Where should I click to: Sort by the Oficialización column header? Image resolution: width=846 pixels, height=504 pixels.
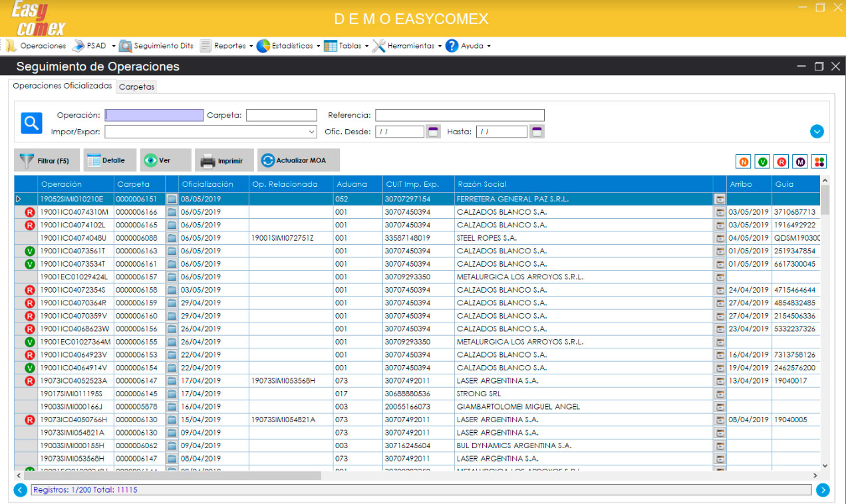coord(213,184)
